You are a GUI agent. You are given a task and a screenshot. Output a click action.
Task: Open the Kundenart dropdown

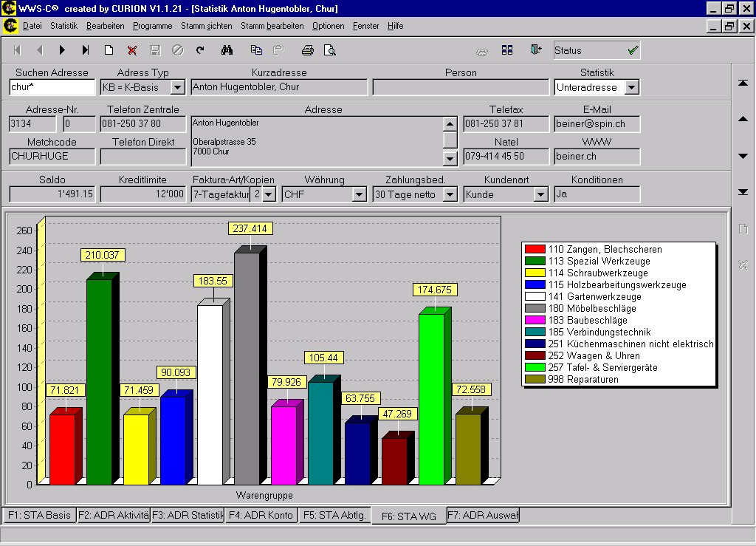coord(540,194)
